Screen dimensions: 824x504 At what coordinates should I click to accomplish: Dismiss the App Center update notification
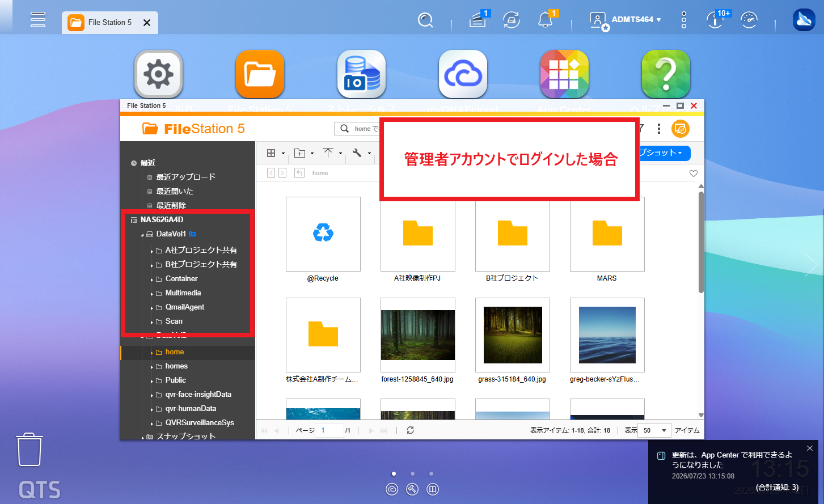pos(809,448)
